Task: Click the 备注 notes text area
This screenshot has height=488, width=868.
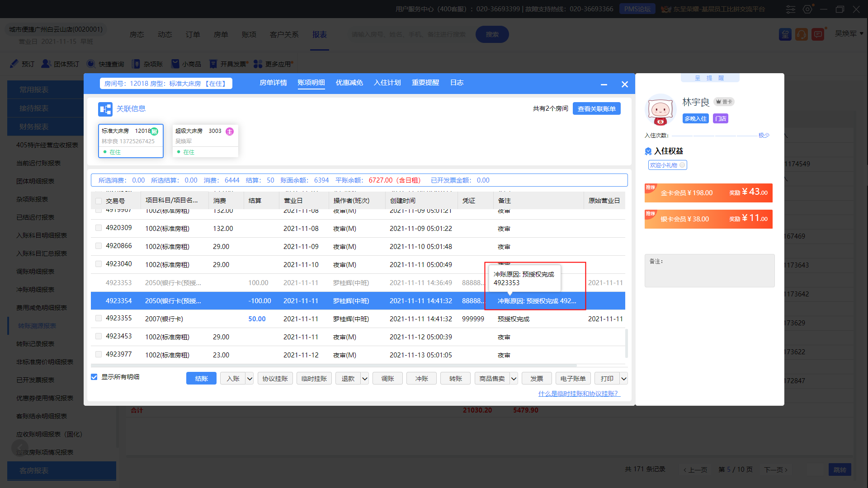Action: click(709, 271)
